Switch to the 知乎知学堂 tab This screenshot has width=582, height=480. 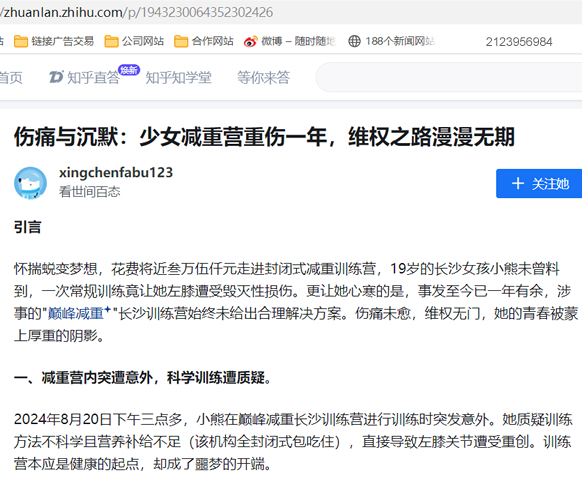coord(179,78)
